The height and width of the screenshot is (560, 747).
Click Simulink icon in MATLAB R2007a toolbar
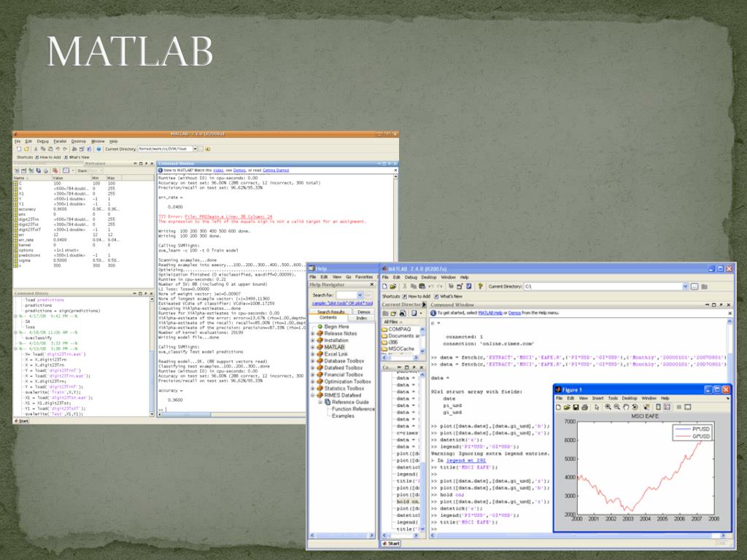click(x=451, y=286)
